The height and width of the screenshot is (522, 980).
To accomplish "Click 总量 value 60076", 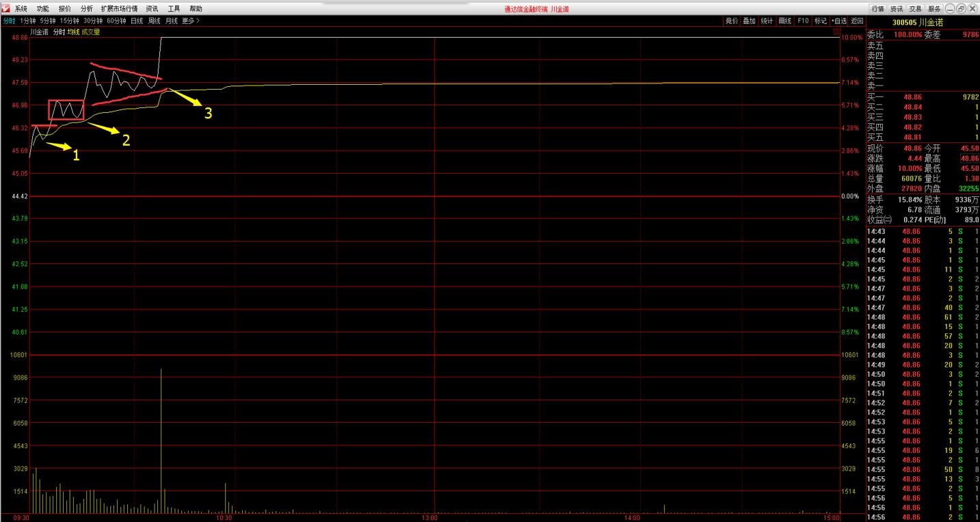I will [x=912, y=178].
